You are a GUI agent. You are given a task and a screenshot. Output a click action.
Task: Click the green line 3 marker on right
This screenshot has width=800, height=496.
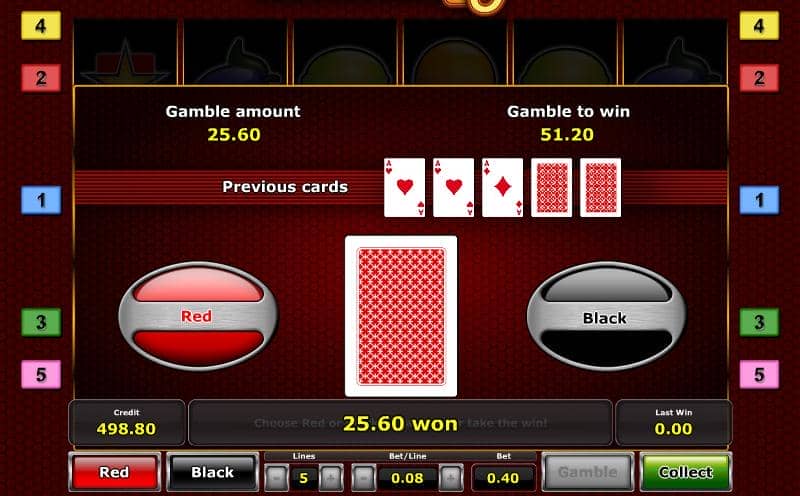pyautogui.click(x=759, y=322)
